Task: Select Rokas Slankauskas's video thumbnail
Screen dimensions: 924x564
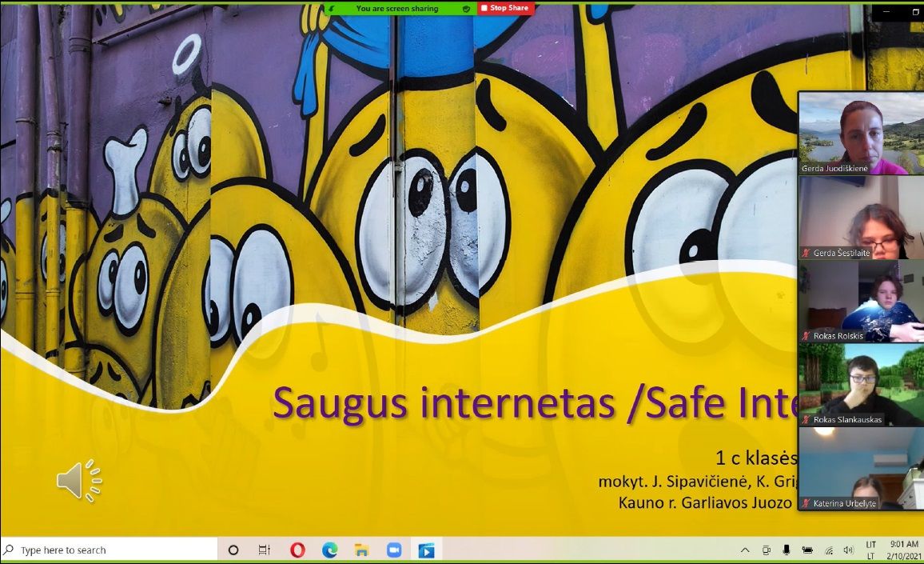Action: pos(861,385)
